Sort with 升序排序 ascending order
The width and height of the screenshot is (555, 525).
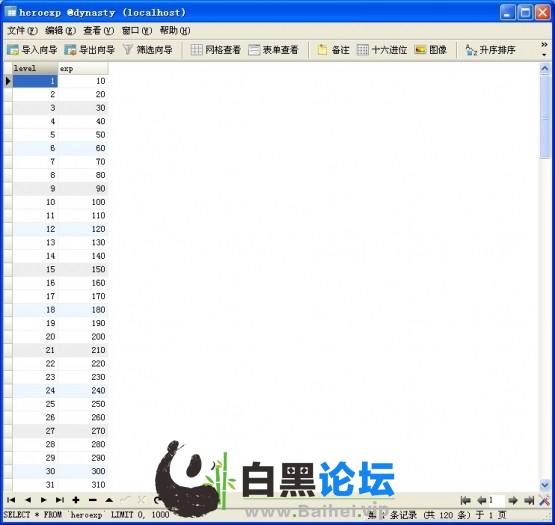(x=491, y=50)
